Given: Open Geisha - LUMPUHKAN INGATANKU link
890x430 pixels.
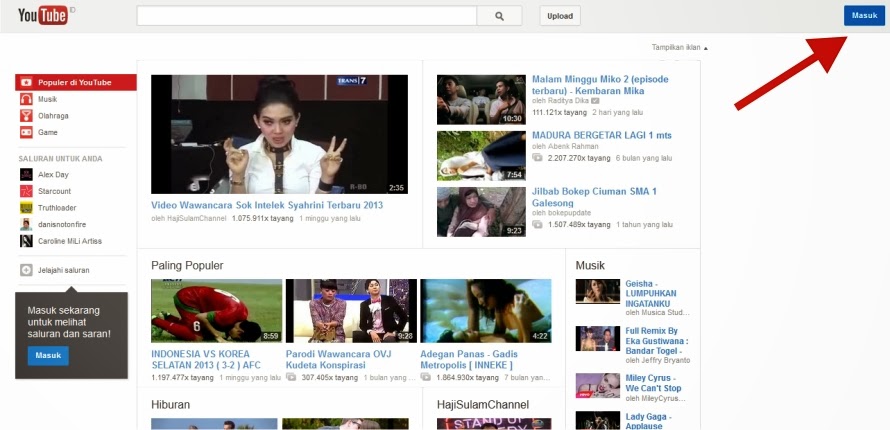Looking at the screenshot, I should click(x=651, y=294).
